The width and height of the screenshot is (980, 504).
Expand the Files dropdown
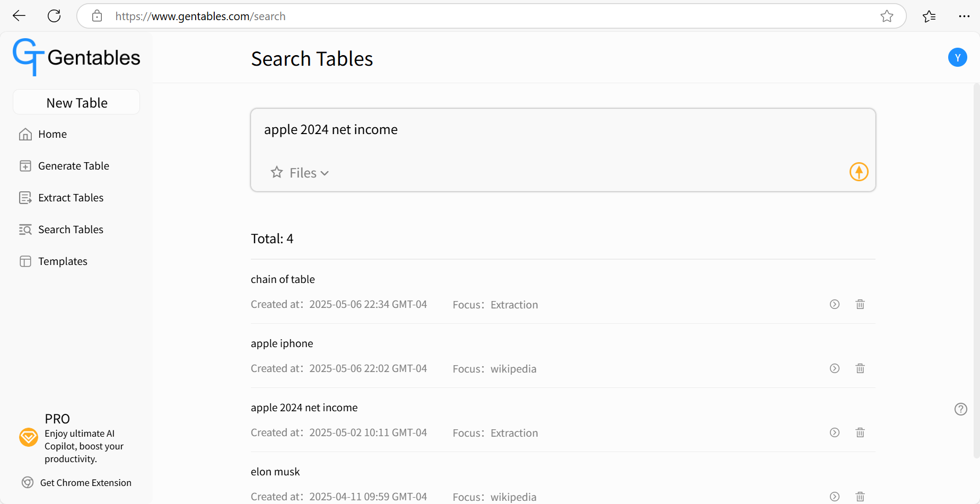click(x=309, y=173)
